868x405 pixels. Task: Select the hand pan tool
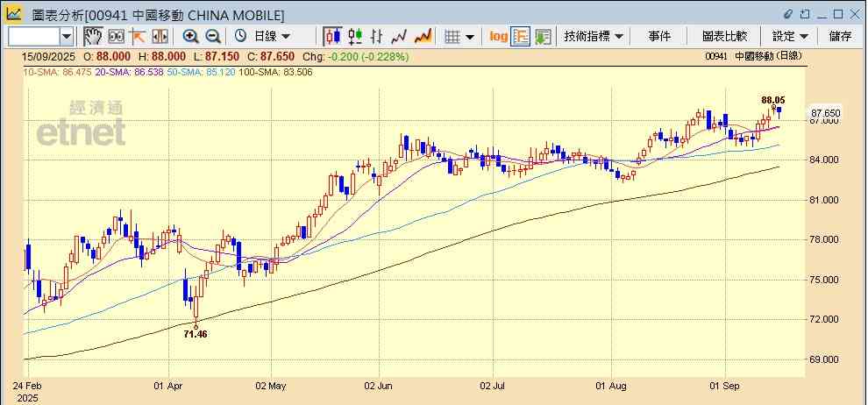[x=93, y=37]
